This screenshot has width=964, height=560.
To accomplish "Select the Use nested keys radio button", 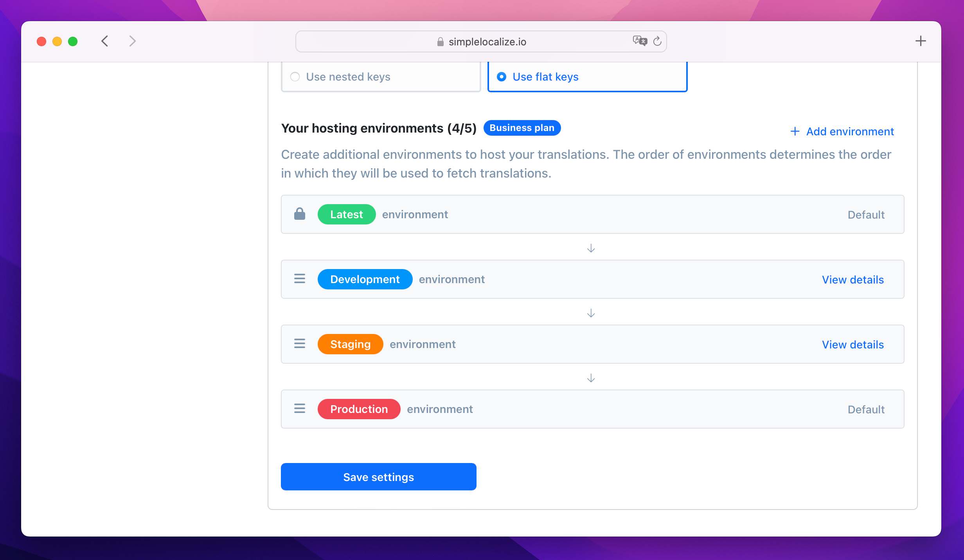I will coord(295,76).
